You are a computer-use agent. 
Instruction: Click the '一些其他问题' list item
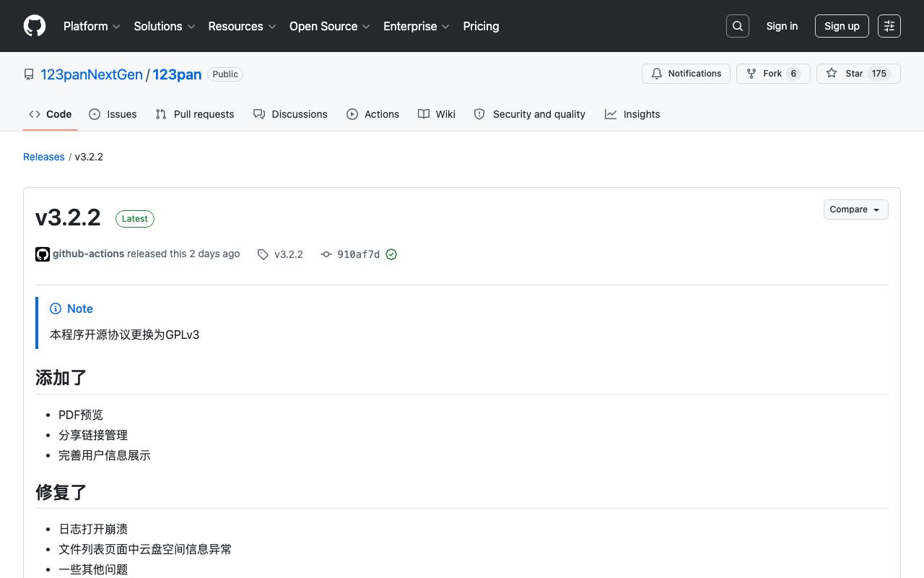pyautogui.click(x=93, y=569)
